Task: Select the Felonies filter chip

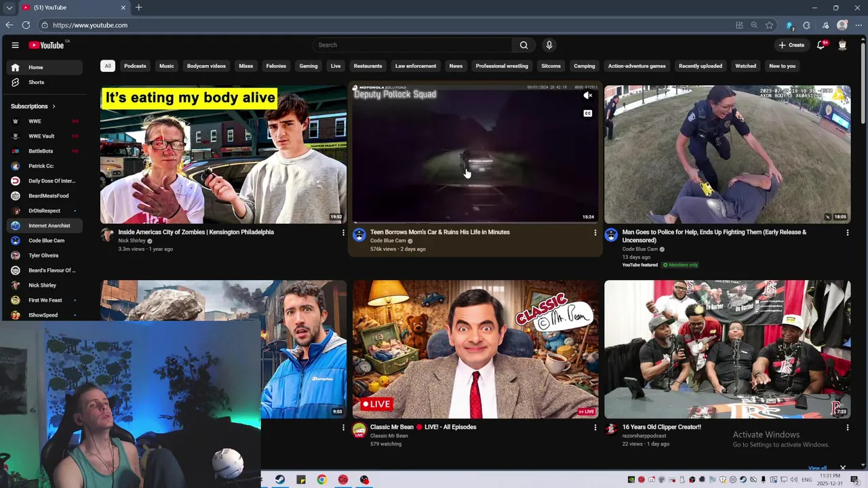Action: [x=276, y=66]
